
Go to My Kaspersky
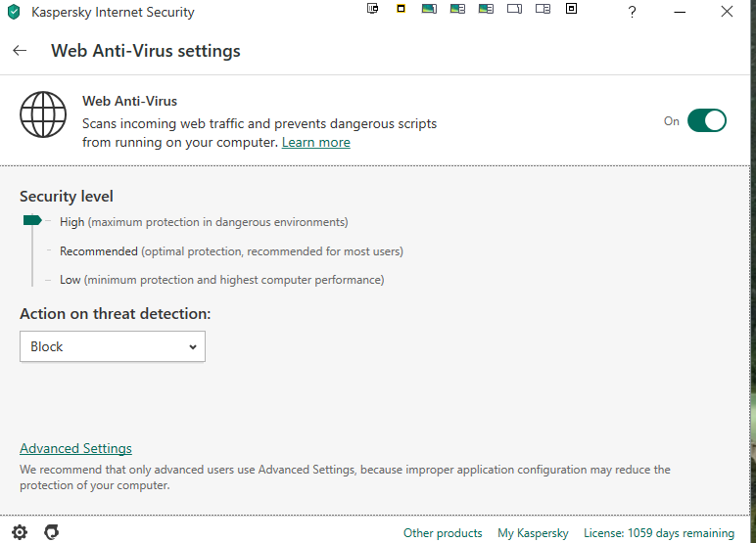tap(533, 533)
